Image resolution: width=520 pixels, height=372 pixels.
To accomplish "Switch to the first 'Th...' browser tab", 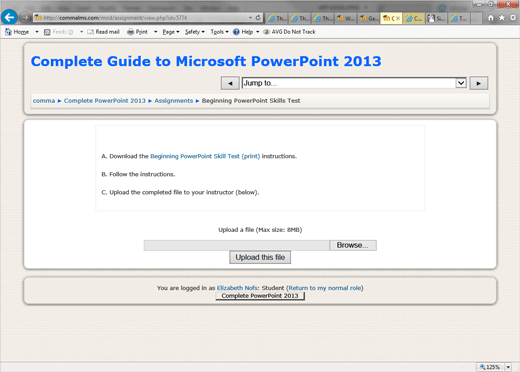I will point(277,18).
